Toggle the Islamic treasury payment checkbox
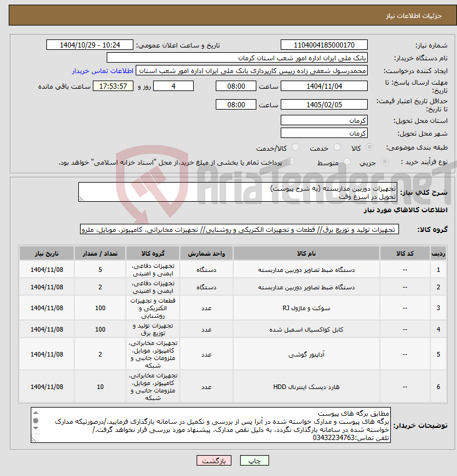 point(291,161)
